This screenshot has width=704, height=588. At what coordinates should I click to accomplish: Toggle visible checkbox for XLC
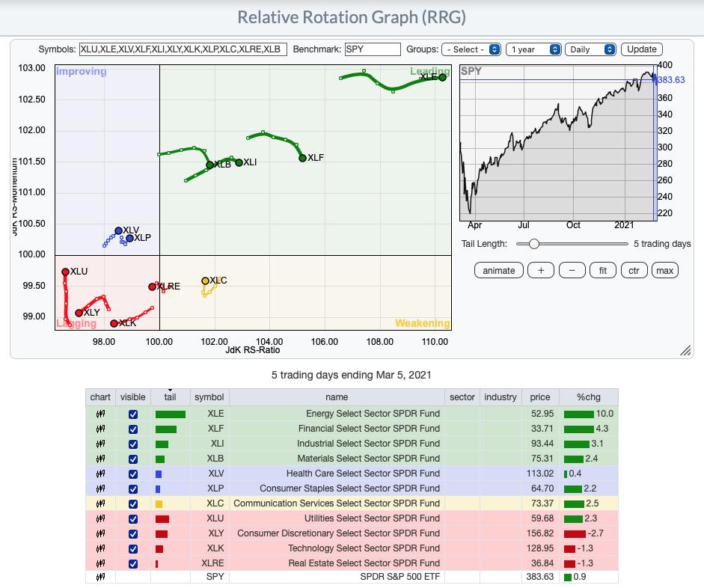[133, 504]
